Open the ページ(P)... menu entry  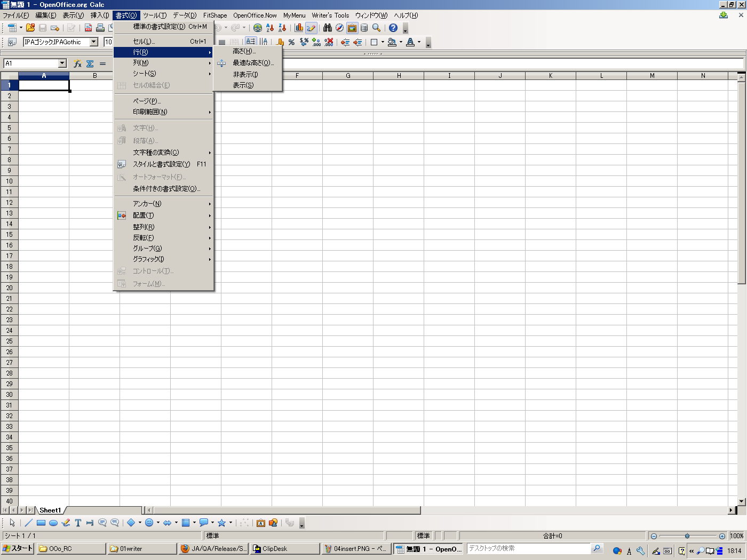tap(164, 101)
